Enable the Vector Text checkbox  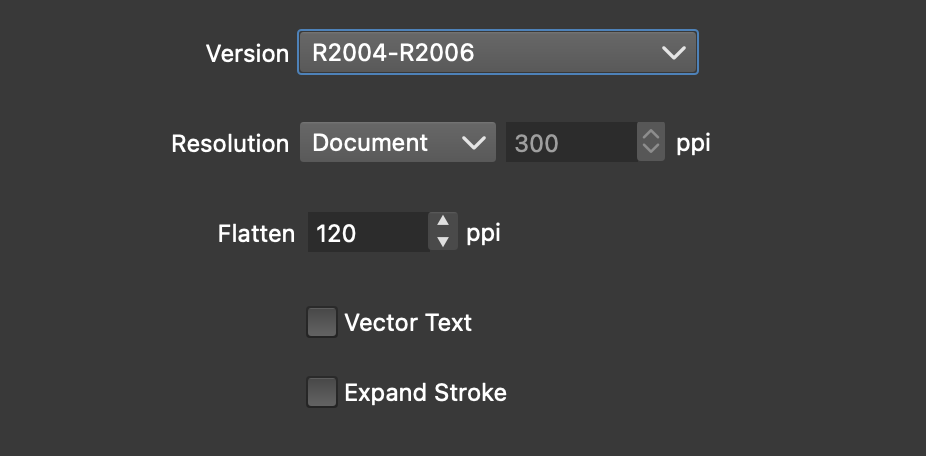(321, 322)
